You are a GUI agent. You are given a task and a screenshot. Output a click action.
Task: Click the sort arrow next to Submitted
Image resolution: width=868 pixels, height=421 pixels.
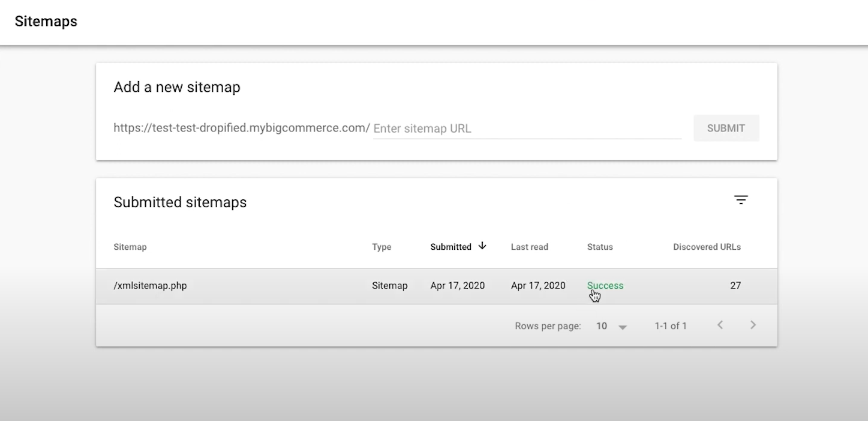[482, 246]
